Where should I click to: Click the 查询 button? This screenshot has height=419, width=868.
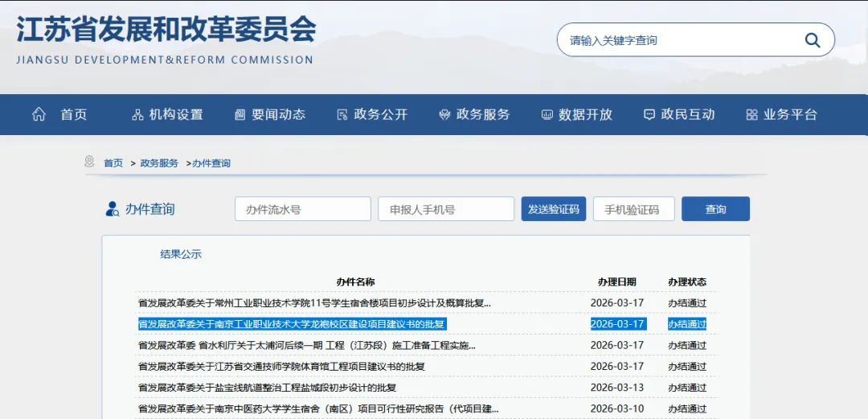coord(716,209)
